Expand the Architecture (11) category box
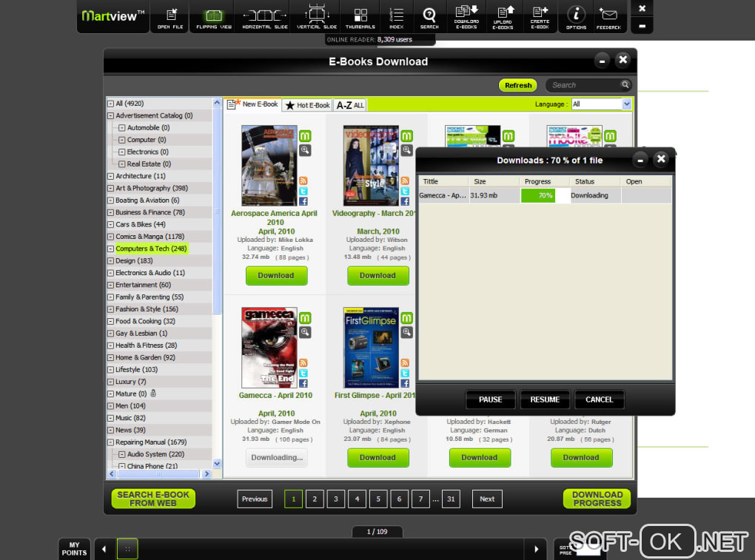The height and width of the screenshot is (560, 755). click(x=111, y=177)
